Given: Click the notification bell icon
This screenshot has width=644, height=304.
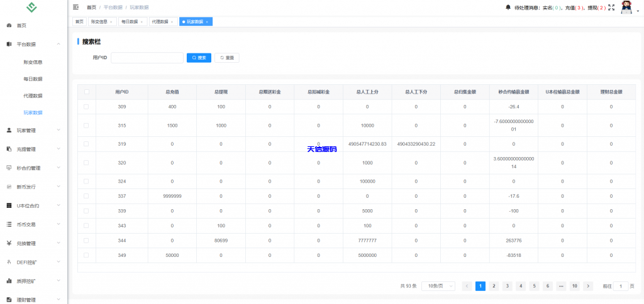Looking at the screenshot, I should [508, 8].
